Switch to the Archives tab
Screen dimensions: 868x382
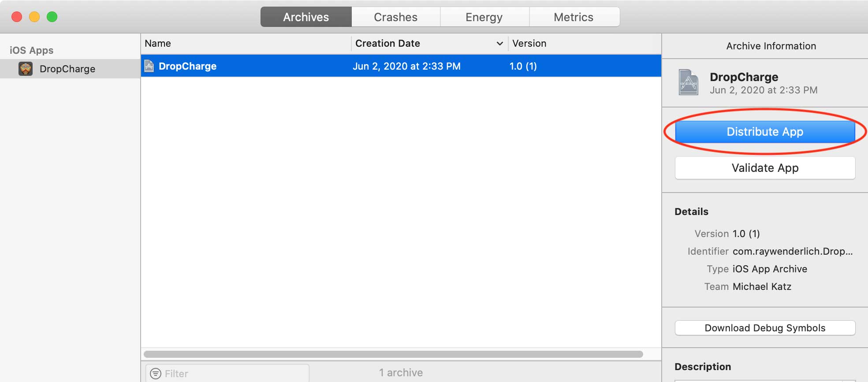pyautogui.click(x=306, y=17)
